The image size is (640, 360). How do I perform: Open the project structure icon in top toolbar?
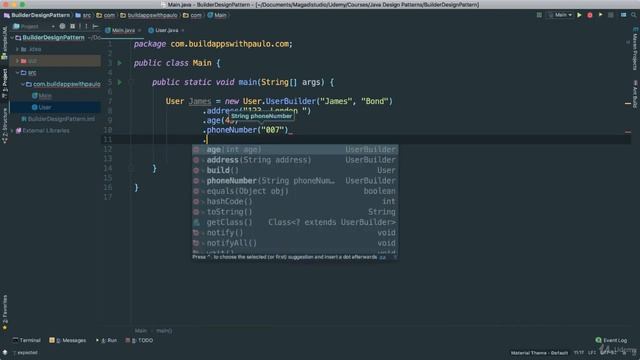point(624,15)
